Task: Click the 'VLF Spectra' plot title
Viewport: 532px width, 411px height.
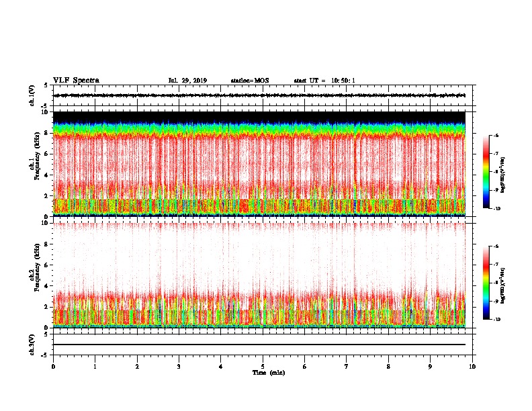Action: pos(76,81)
